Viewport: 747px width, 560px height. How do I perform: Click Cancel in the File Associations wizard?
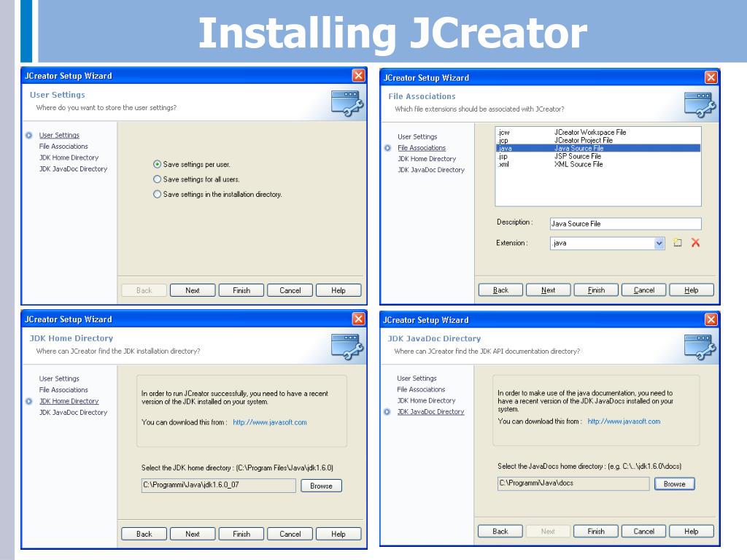pyautogui.click(x=643, y=290)
